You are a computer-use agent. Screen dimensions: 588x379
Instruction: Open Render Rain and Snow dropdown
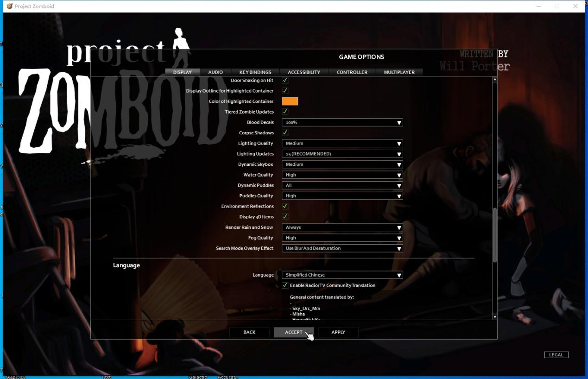click(342, 227)
